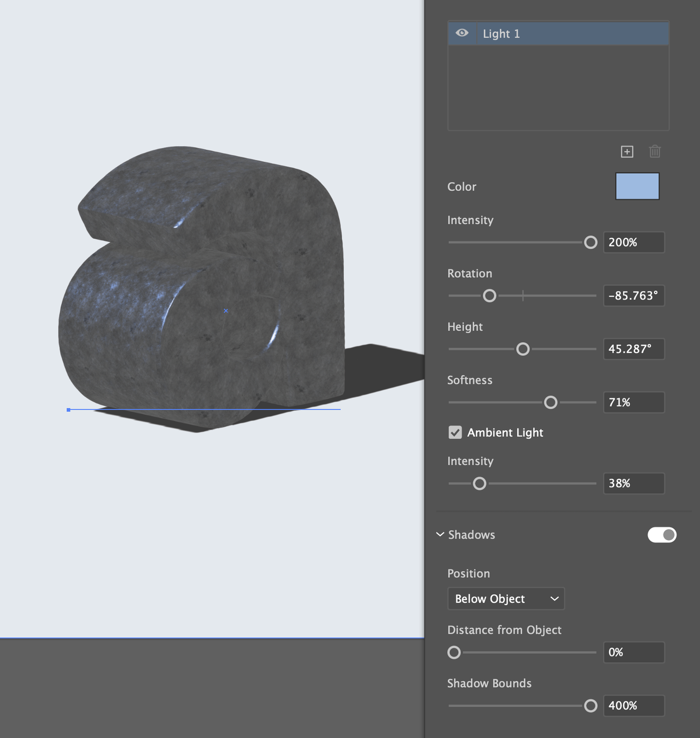The width and height of the screenshot is (700, 738).
Task: Uncheck the Ambient Light checkbox
Action: [x=455, y=432]
